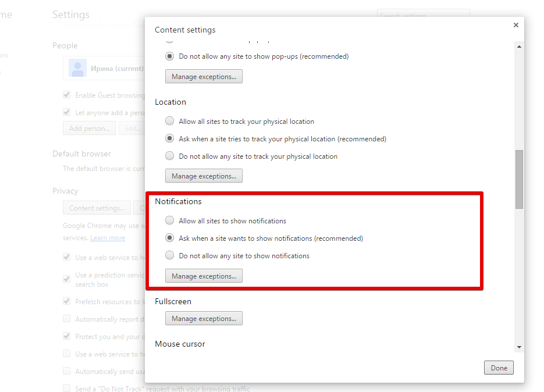The height and width of the screenshot is (392, 544).
Task: Select 'Do not allow any site to track location'
Action: (169, 156)
